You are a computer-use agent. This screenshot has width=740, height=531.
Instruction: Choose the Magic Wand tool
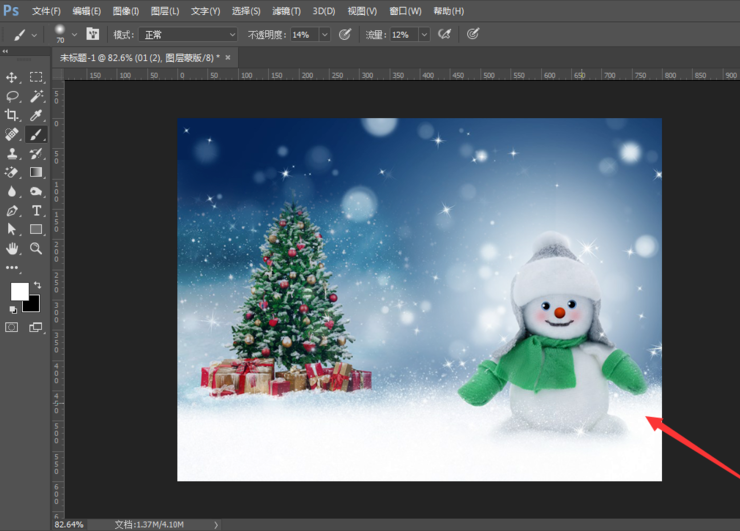[x=36, y=96]
